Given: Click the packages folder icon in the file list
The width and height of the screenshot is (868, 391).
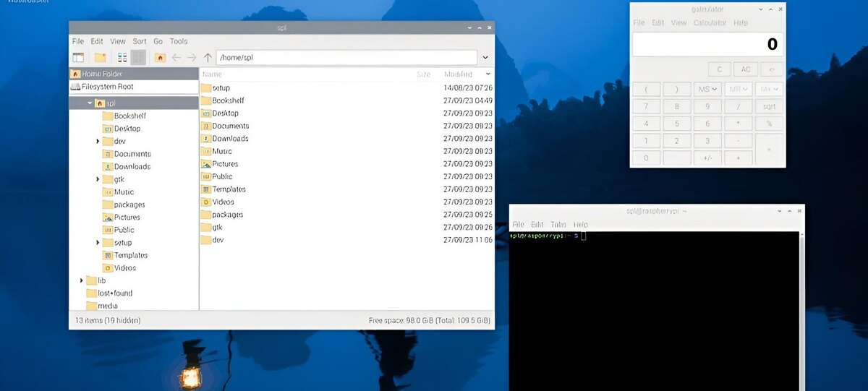Looking at the screenshot, I should click(205, 215).
